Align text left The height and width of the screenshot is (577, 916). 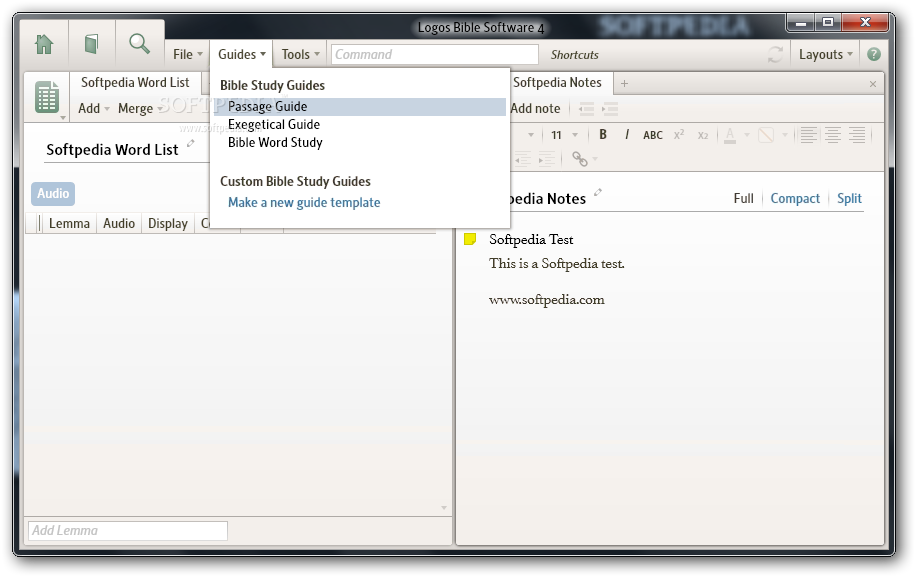pyautogui.click(x=809, y=135)
